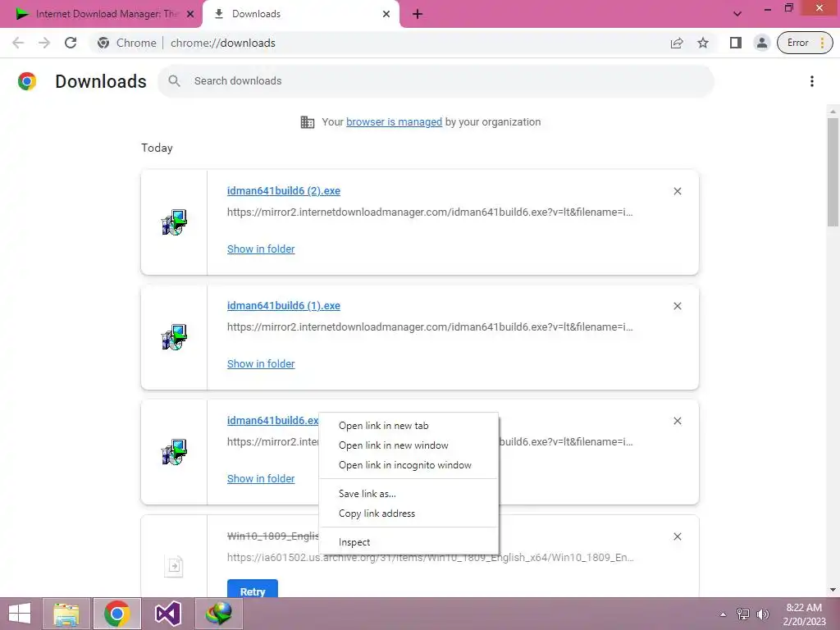Image resolution: width=840 pixels, height=630 pixels.
Task: Click the file icon of the third idman641build6.exe
Action: pyautogui.click(x=174, y=452)
